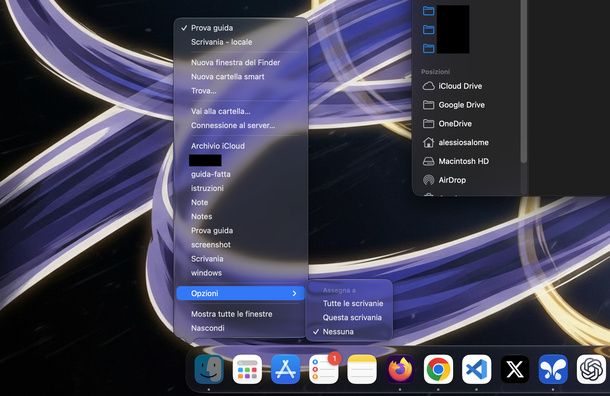
Task: Open AirDrop label in sidebar
Action: [452, 180]
